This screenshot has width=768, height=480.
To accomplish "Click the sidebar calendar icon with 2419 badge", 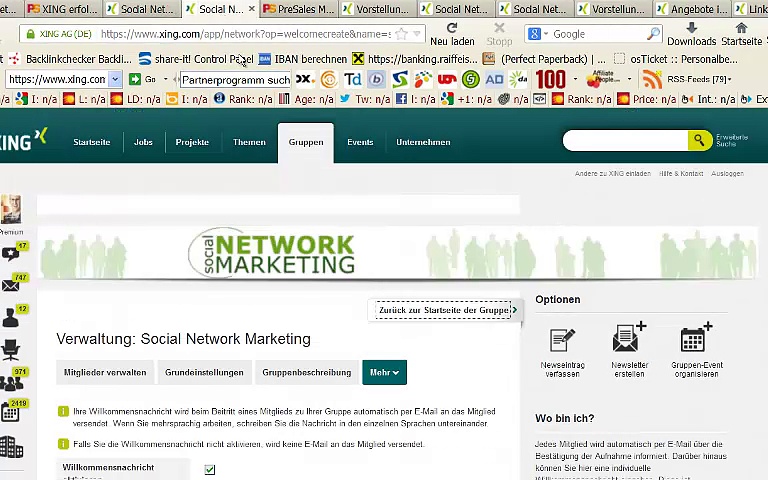I will (x=11, y=411).
